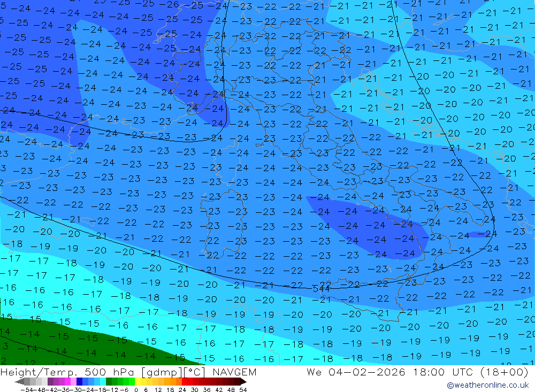Click the '-54' legend scale label
Image resolution: width=535 pixels, height=392 pixels.
(27, 390)
